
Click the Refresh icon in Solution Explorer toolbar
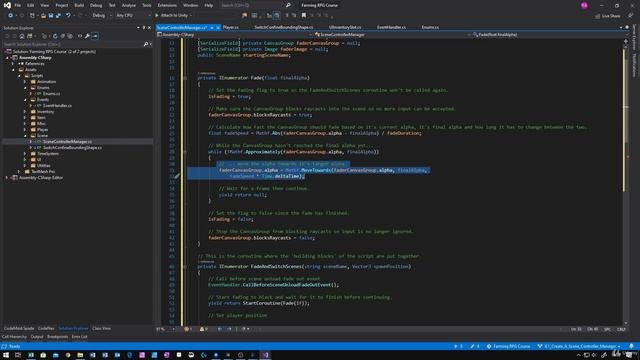[x=55, y=36]
